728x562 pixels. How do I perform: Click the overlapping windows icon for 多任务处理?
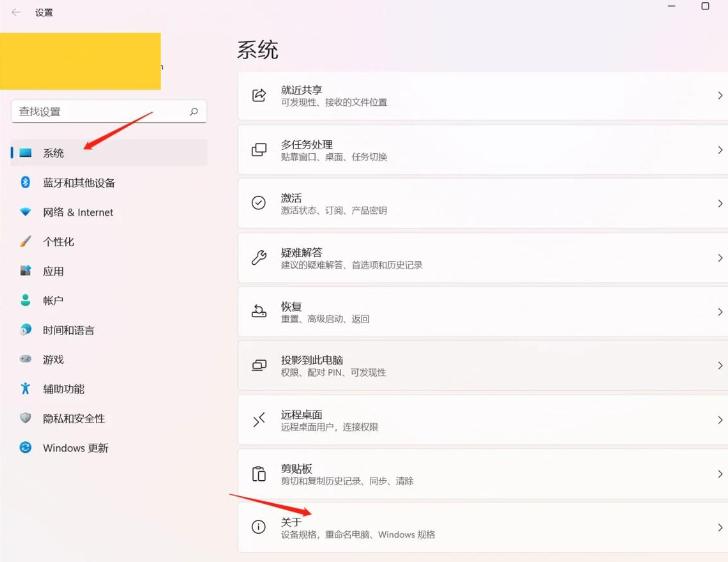click(x=259, y=150)
